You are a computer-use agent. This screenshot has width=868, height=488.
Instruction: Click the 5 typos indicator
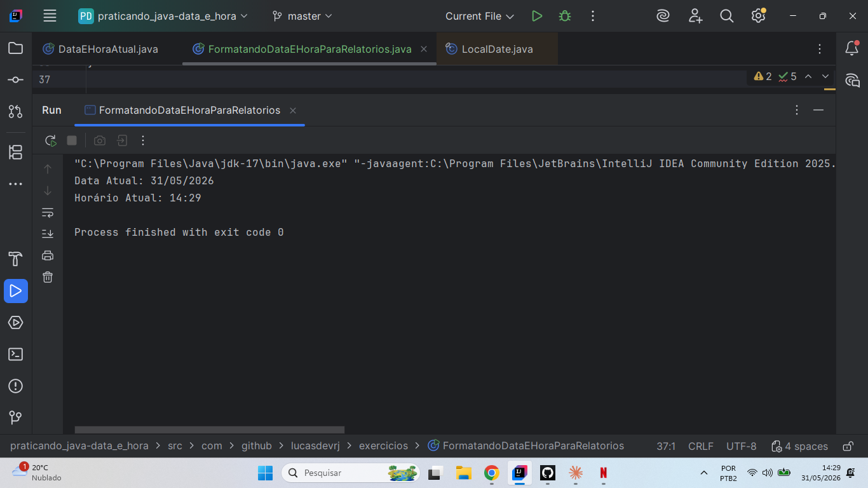(787, 76)
